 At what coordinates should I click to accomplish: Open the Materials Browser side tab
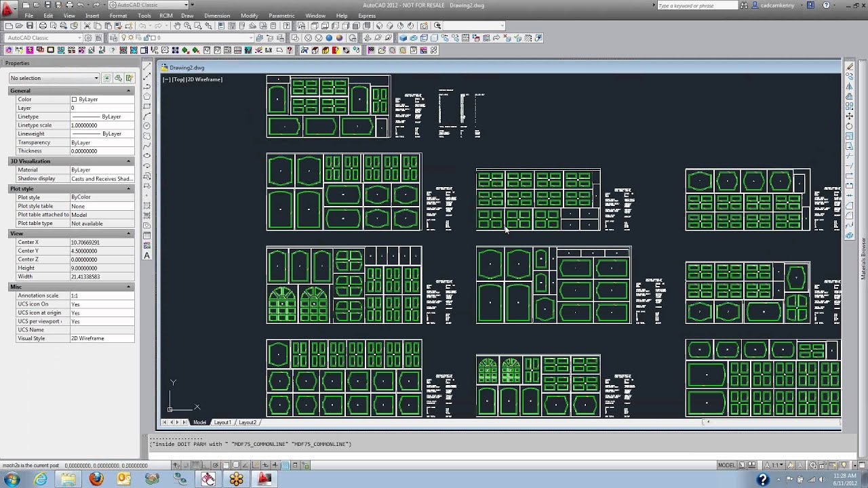864,258
